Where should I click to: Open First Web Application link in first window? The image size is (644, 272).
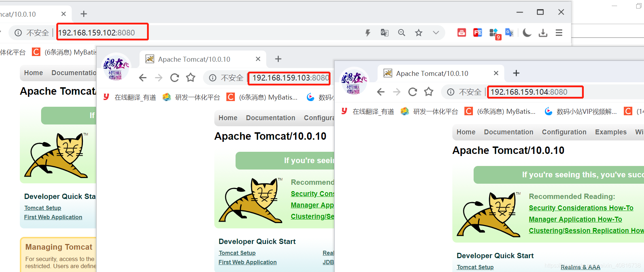click(53, 217)
